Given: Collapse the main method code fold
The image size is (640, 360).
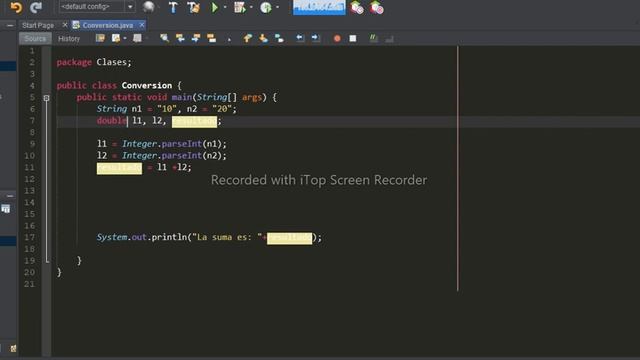Looking at the screenshot, I should click(x=47, y=98).
